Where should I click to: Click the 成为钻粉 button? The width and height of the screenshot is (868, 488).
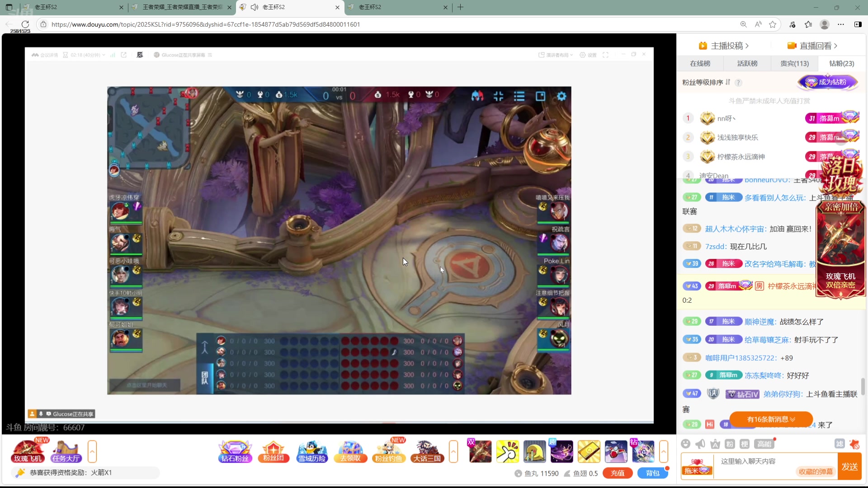pos(828,82)
